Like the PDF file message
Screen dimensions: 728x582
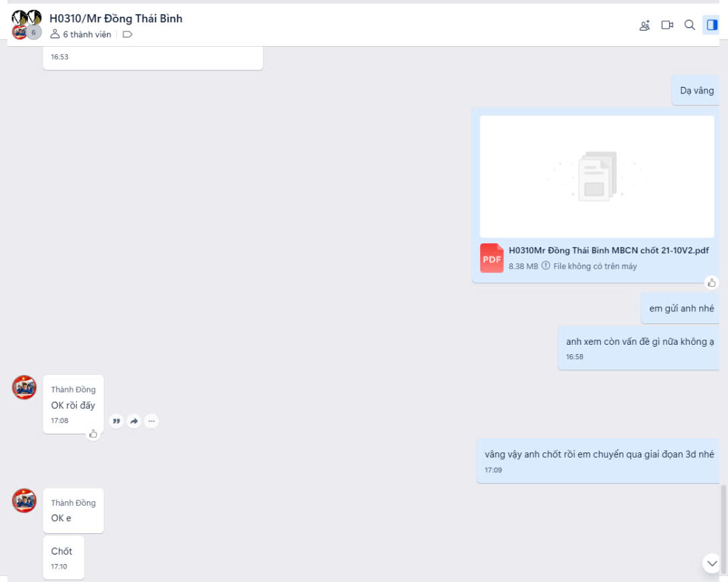click(x=712, y=283)
